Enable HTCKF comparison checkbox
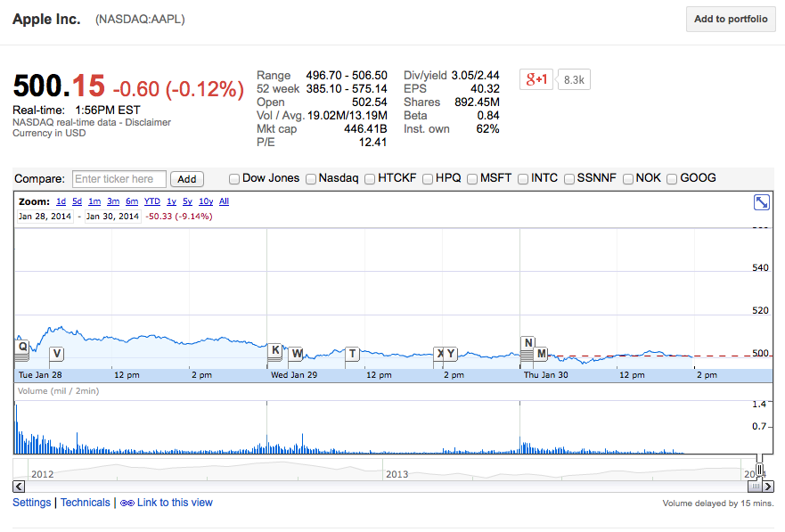Viewport: 785px width, 532px height. click(370, 178)
